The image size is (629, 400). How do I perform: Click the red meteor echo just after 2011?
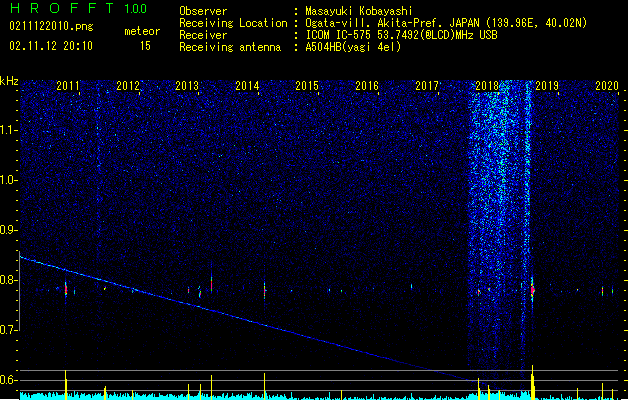[66, 289]
